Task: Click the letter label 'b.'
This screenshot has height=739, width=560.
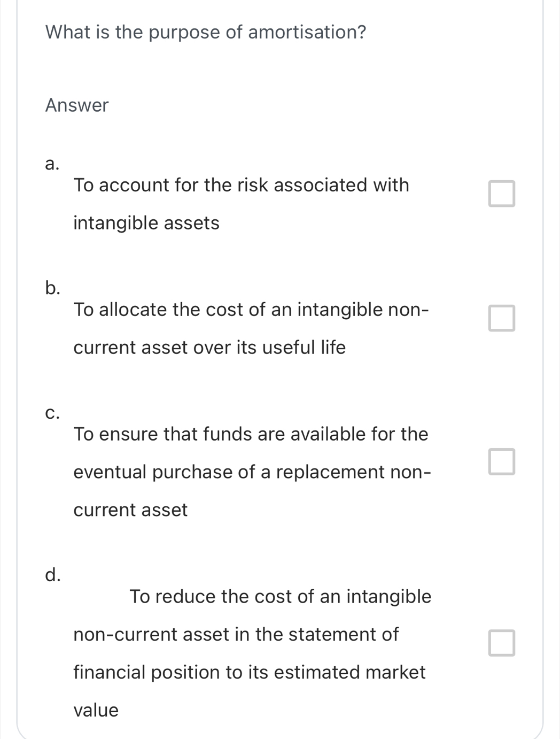Action: [52, 288]
